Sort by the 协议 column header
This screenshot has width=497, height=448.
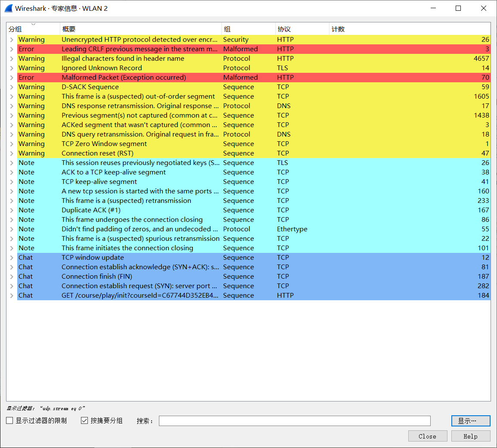click(x=302, y=29)
